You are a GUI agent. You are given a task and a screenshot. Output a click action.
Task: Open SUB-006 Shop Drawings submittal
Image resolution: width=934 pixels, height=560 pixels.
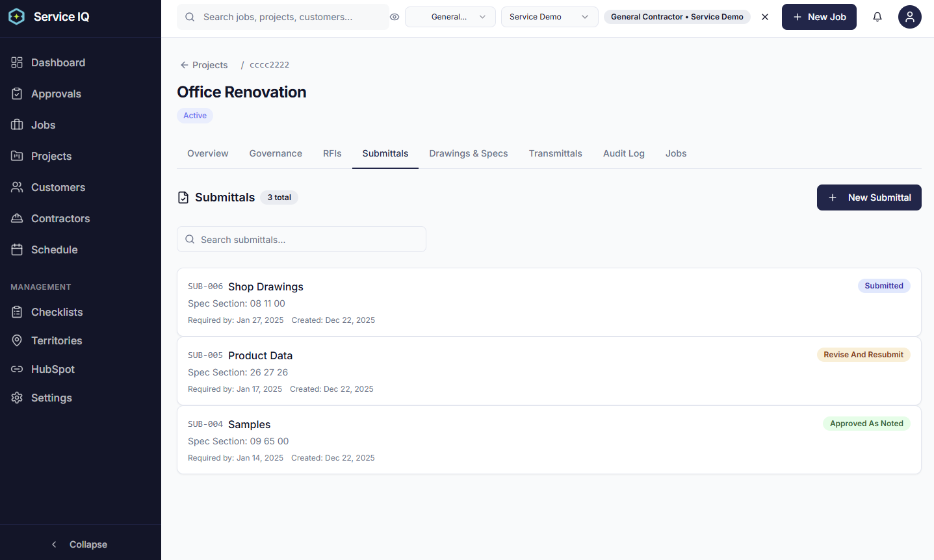549,302
